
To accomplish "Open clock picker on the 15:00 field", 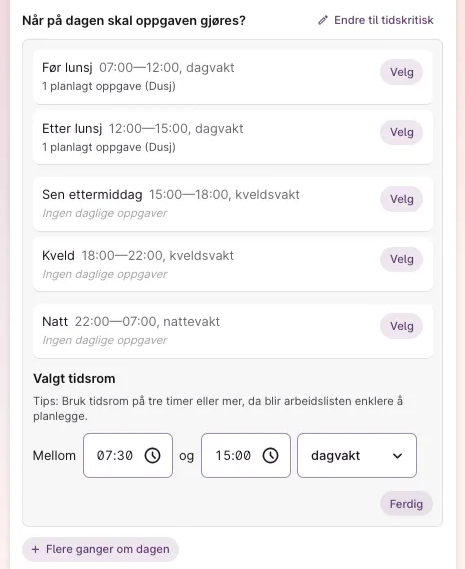I will pos(270,455).
